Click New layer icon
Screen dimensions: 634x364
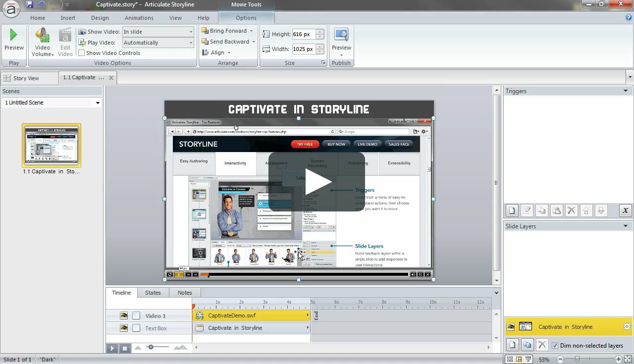point(513,345)
